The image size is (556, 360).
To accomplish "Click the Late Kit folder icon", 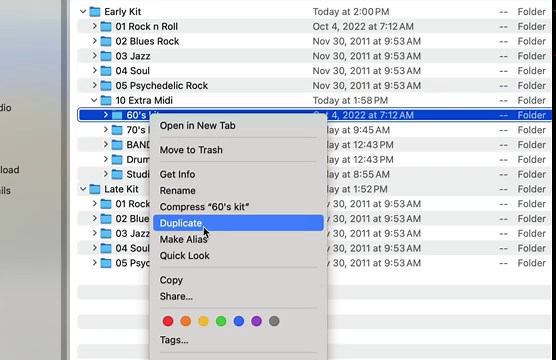I will (x=95, y=189).
